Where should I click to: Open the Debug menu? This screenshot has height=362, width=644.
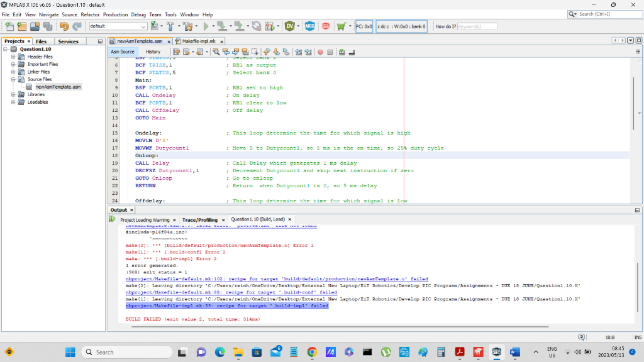point(138,14)
